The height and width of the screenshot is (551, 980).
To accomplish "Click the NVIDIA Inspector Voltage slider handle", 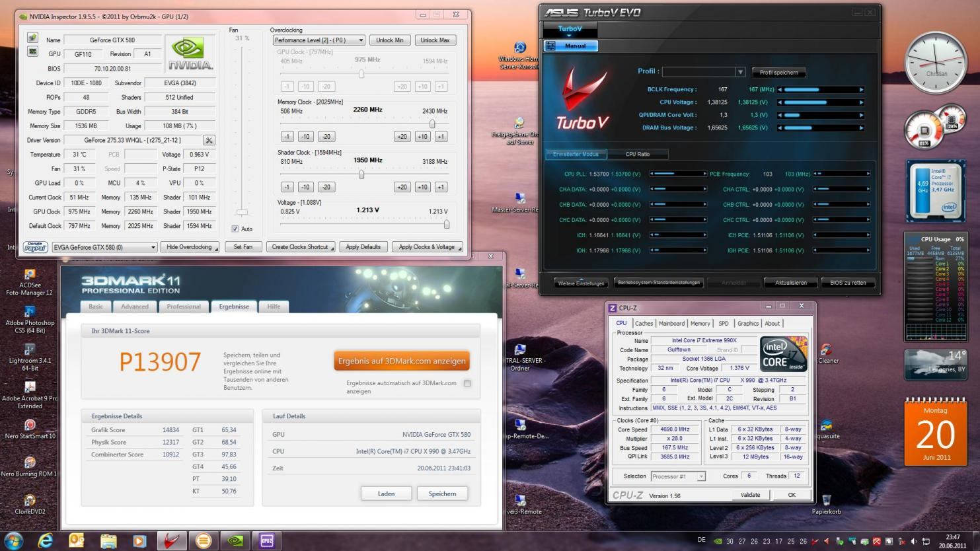I will point(447,225).
